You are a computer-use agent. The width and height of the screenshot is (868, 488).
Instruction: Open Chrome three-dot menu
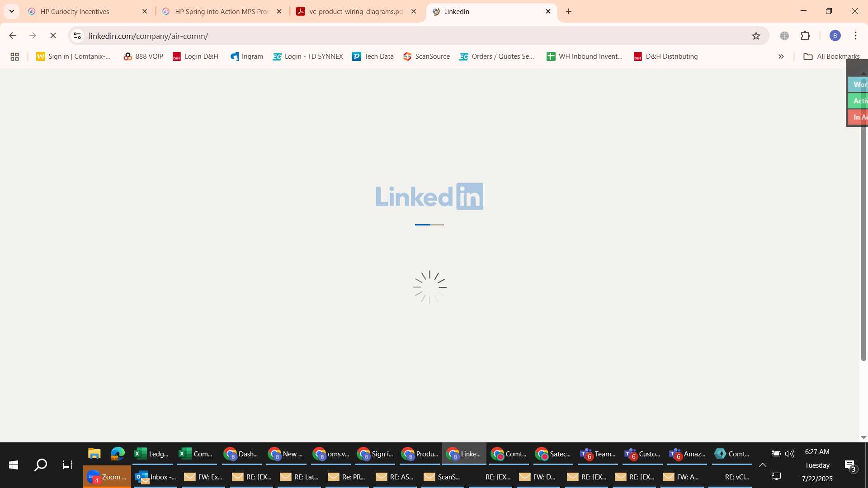855,36
